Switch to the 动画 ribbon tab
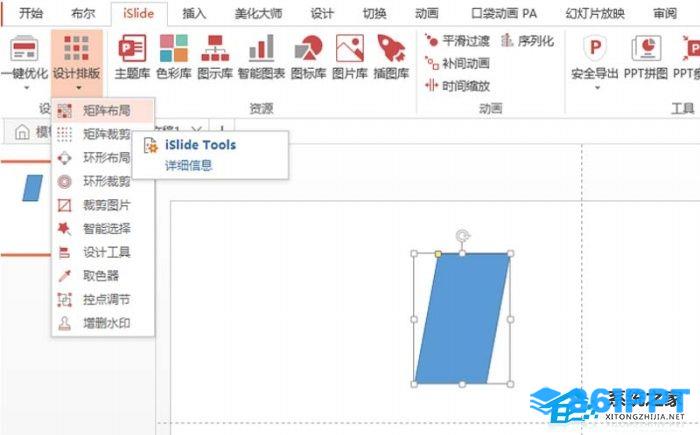The height and width of the screenshot is (435, 700). (427, 13)
